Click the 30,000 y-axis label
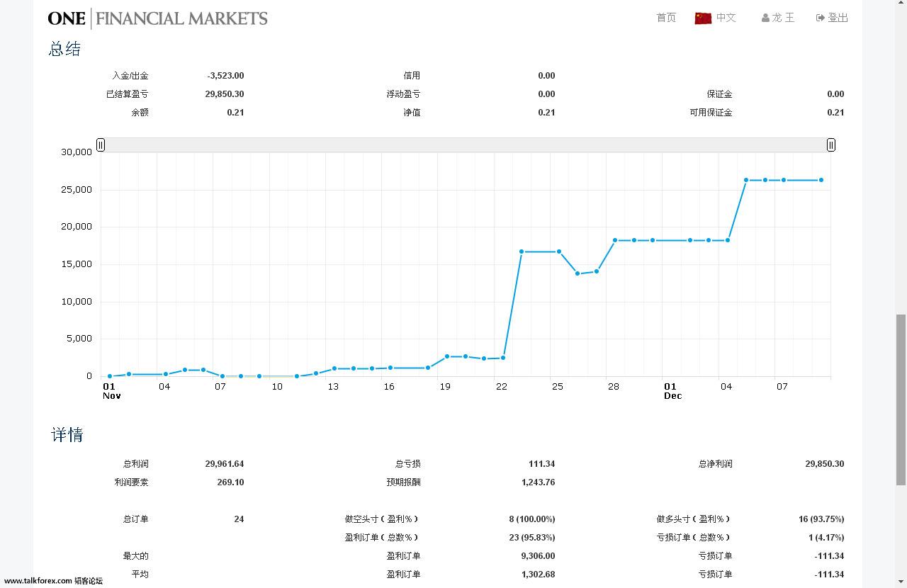This screenshot has height=588, width=907. (77, 152)
